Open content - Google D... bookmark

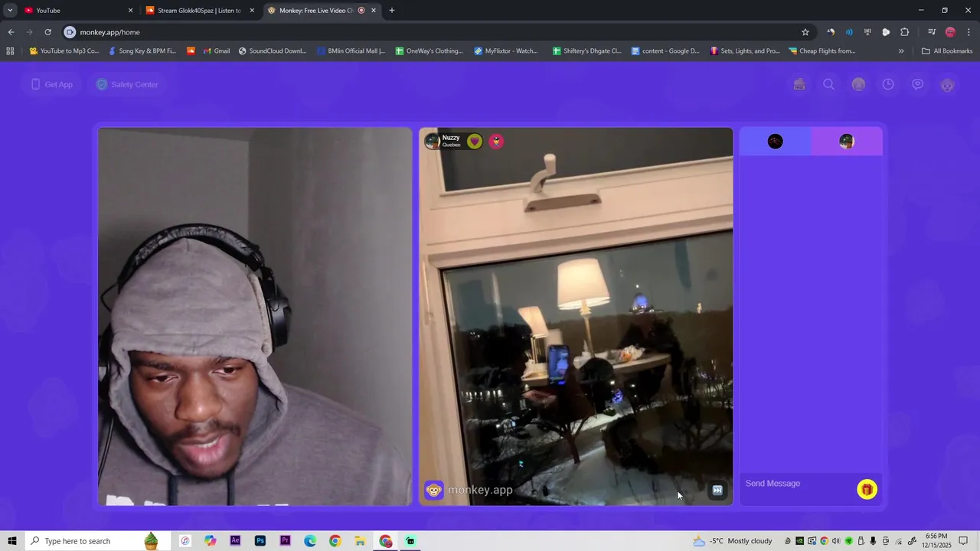click(x=665, y=51)
